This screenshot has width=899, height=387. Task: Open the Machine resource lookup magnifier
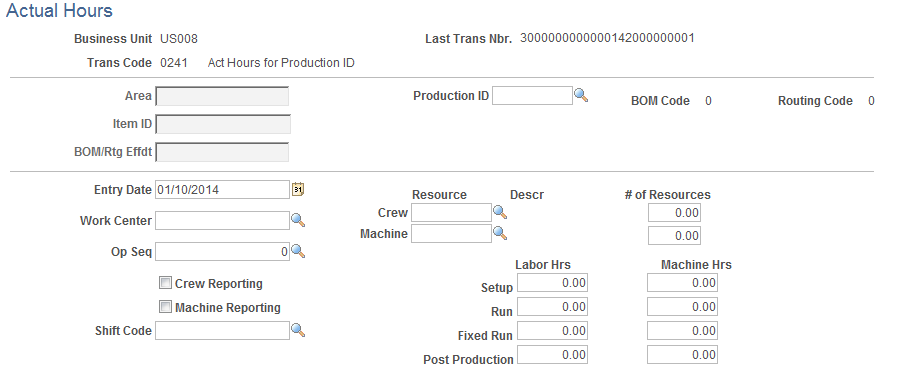point(500,233)
